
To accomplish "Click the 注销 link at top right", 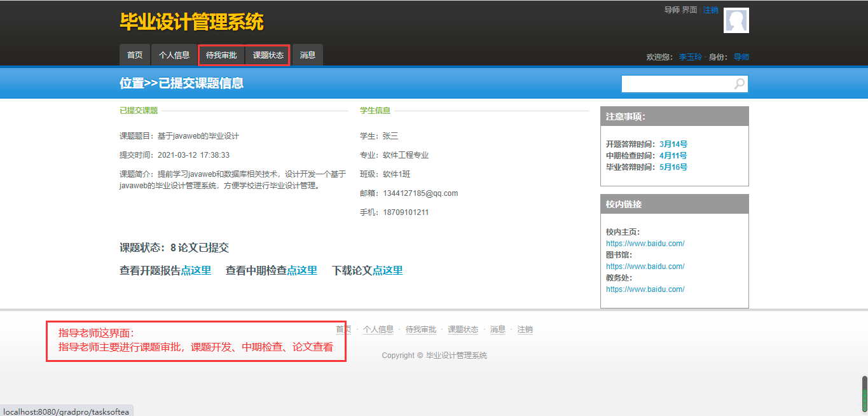I will pyautogui.click(x=710, y=10).
